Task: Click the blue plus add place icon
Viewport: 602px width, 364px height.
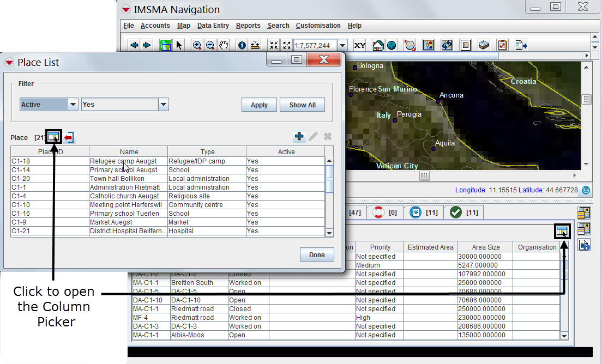Action: click(299, 137)
